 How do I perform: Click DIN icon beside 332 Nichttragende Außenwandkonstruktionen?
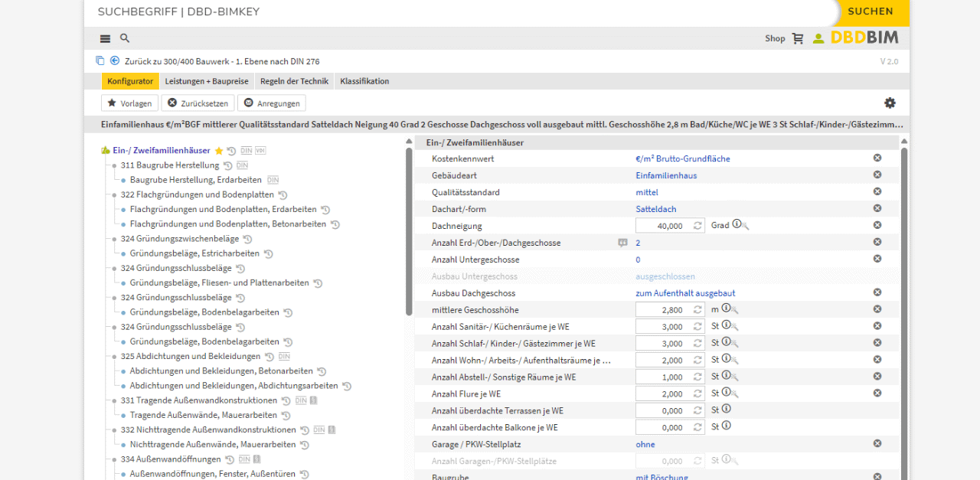319,430
